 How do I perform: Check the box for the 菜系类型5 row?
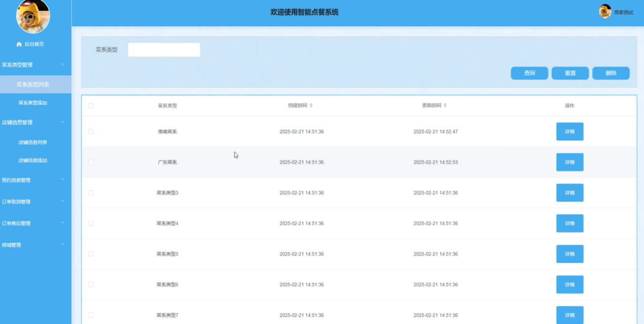[91, 254]
